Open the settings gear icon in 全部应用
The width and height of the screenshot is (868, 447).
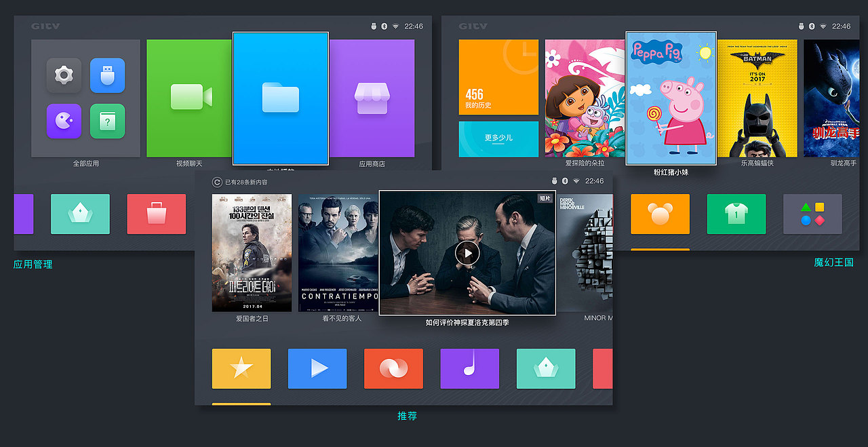coord(64,75)
